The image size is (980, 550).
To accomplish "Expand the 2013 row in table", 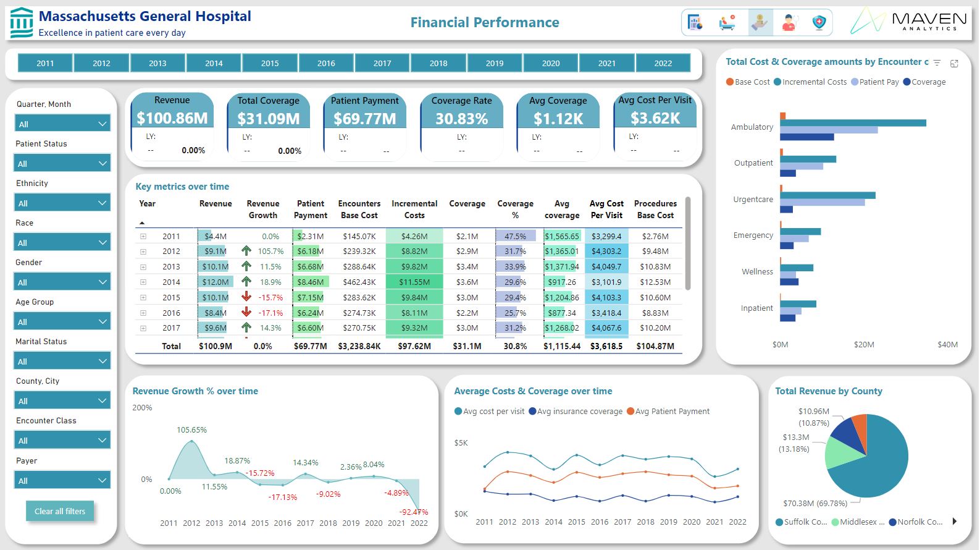I will point(143,267).
